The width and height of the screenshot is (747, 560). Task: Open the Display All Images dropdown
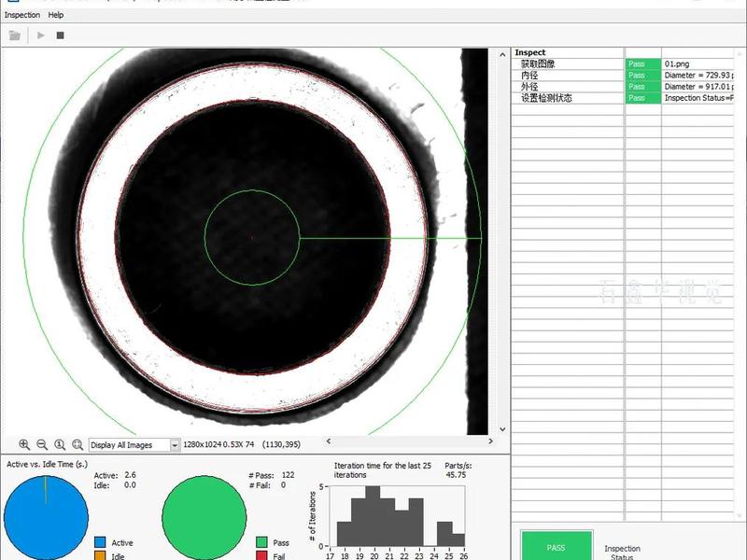point(134,445)
